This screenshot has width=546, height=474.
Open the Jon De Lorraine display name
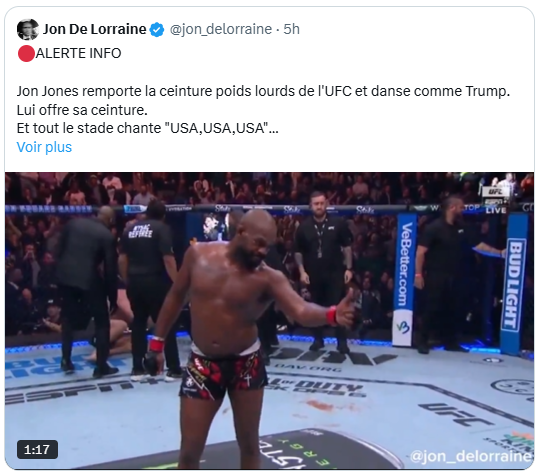[94, 29]
